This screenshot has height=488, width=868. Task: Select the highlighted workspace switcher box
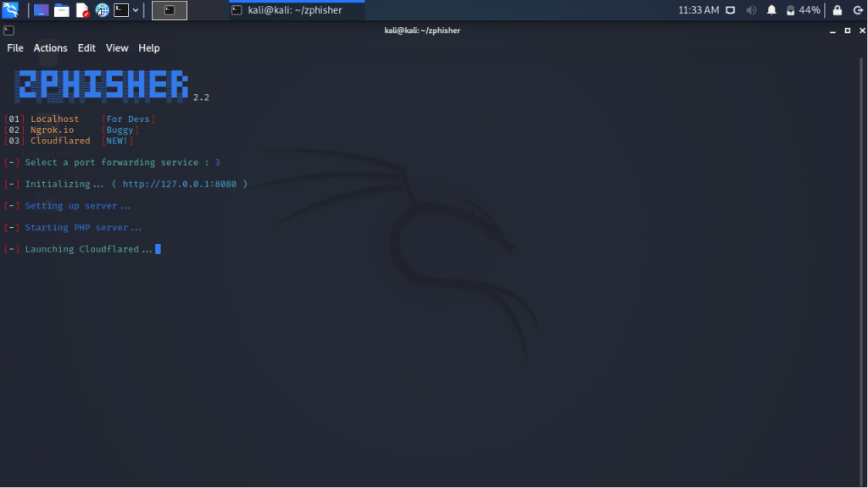point(170,10)
